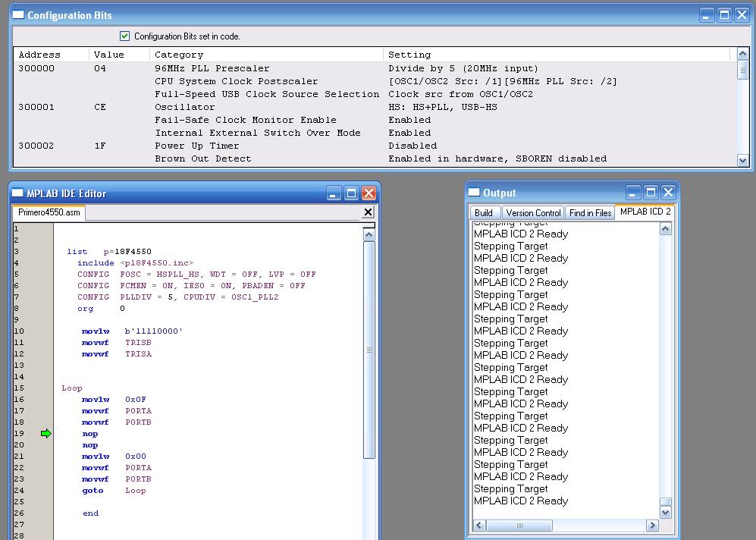Click the Category column header
Screen dimensions: 756x540
pyautogui.click(x=179, y=55)
